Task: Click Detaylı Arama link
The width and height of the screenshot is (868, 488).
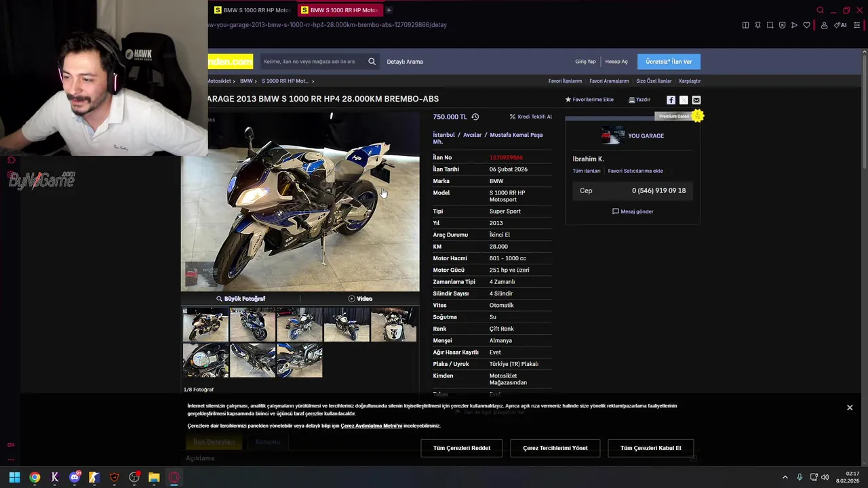Action: click(405, 62)
